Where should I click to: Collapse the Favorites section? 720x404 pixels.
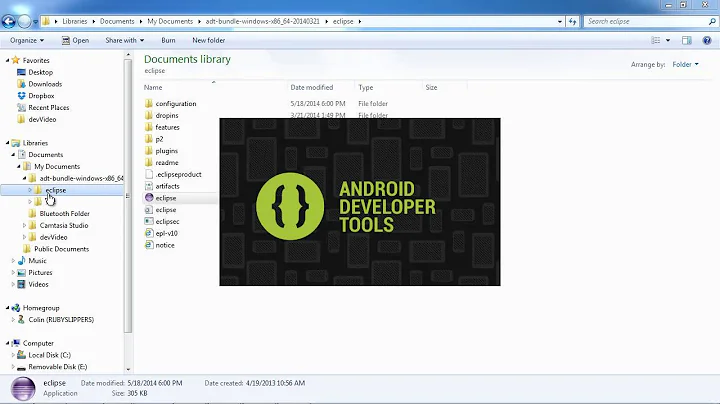[x=7, y=60]
